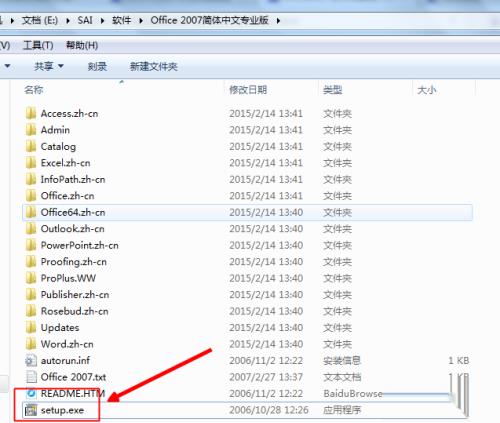The height and width of the screenshot is (423, 500).
Task: Select the Proofing.zh-cn folder icon
Action: [31, 262]
